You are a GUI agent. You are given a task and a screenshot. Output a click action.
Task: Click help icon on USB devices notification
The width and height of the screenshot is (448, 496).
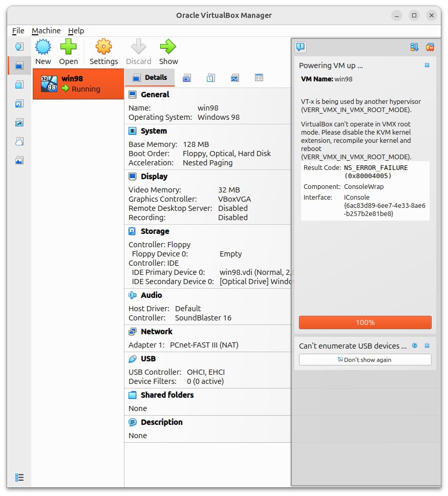coord(415,346)
